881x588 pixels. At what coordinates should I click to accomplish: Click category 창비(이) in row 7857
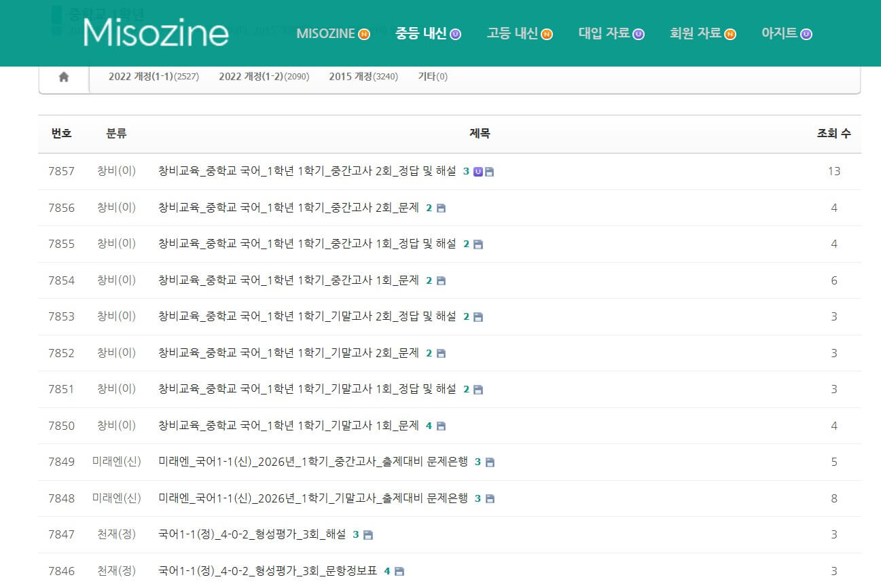pos(116,171)
